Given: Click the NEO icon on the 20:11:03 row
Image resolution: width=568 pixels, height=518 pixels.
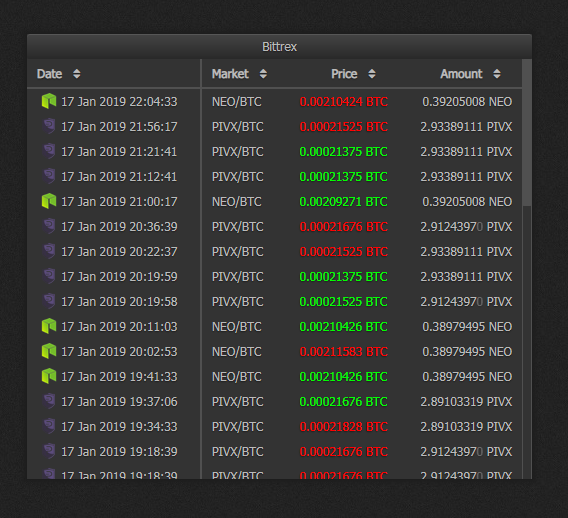Looking at the screenshot, I should coord(49,326).
